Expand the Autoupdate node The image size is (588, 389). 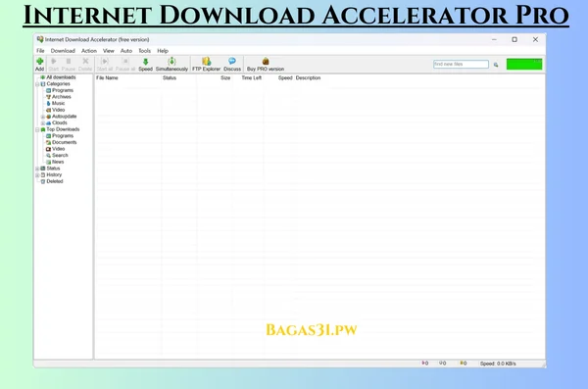[x=43, y=117]
